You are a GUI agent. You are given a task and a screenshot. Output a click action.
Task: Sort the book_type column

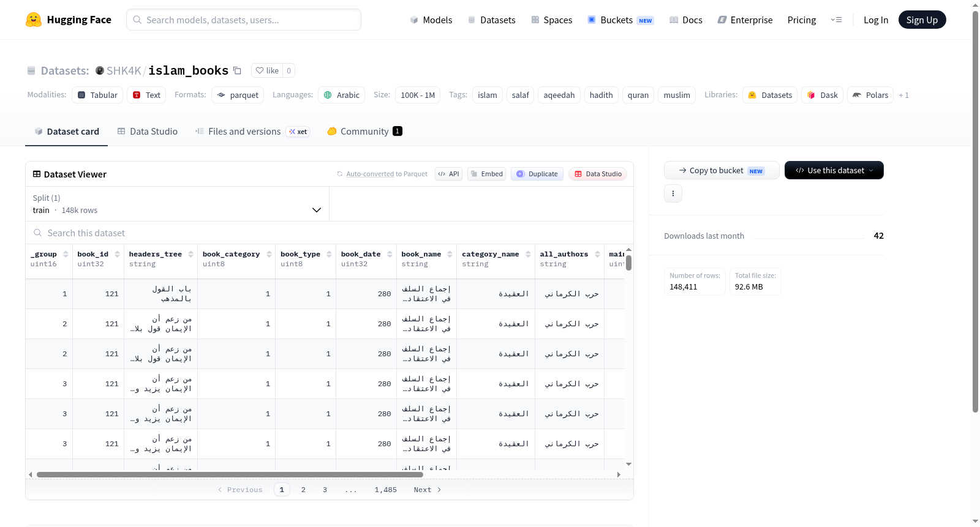point(329,254)
